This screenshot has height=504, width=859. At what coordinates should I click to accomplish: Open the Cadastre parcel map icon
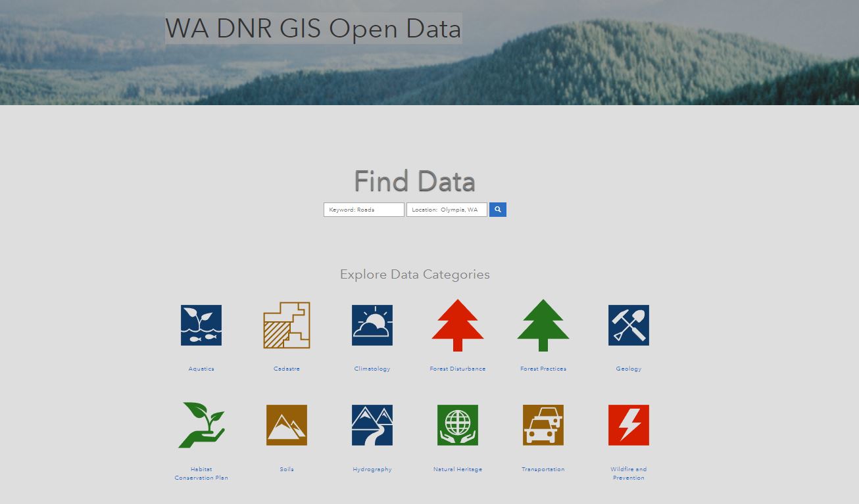tap(287, 325)
